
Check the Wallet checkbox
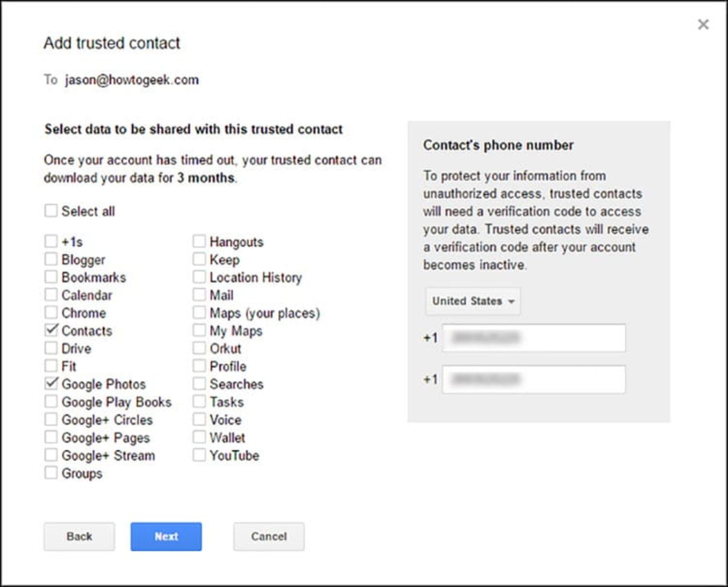click(199, 437)
